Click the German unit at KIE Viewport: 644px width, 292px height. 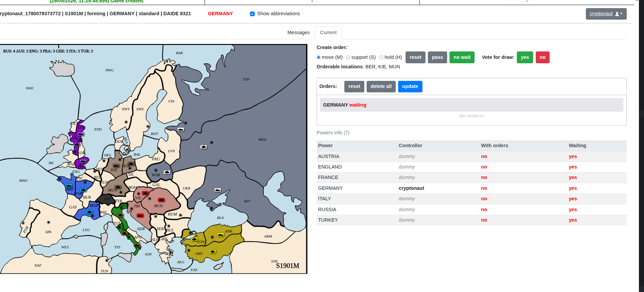coord(116,166)
